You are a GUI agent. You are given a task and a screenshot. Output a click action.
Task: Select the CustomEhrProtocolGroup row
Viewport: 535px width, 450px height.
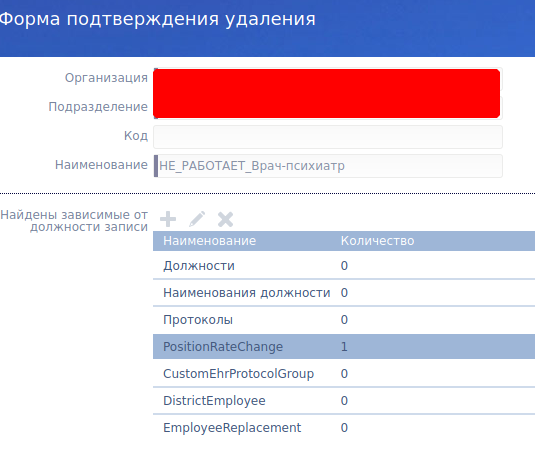tap(344, 373)
